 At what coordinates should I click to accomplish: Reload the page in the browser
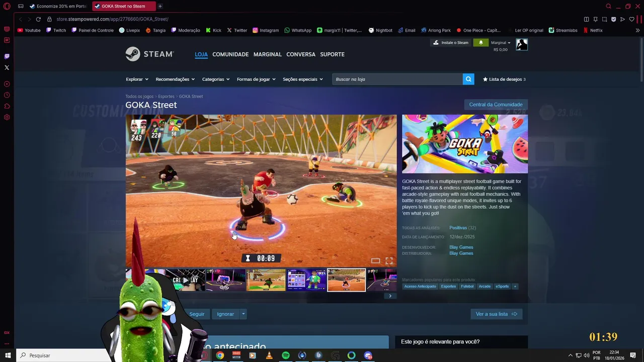coord(38,19)
